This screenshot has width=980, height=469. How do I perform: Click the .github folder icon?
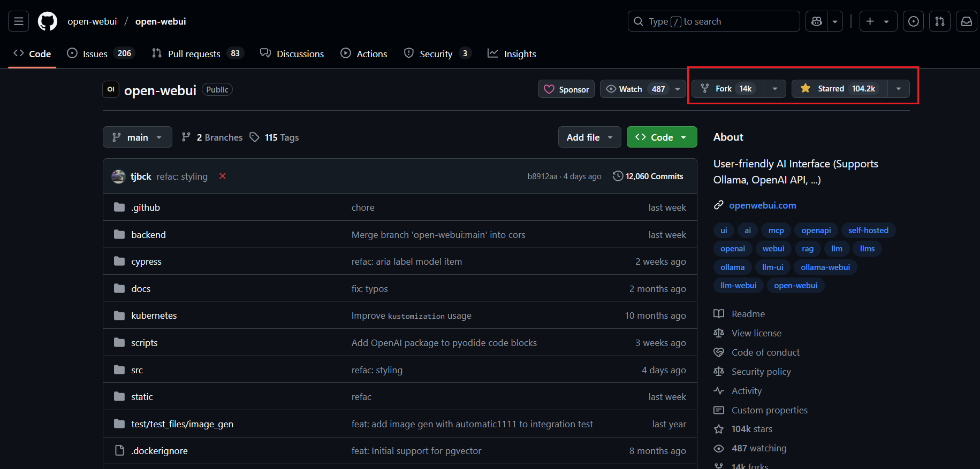(119, 207)
